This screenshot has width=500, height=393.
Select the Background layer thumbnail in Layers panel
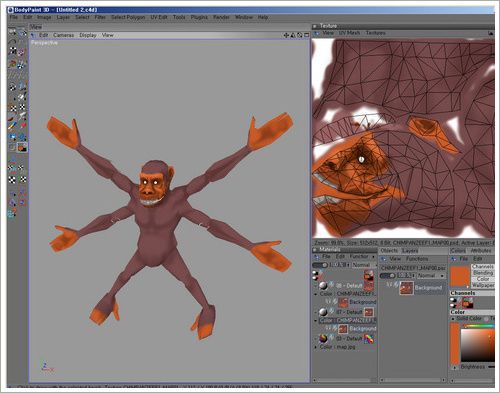point(407,288)
